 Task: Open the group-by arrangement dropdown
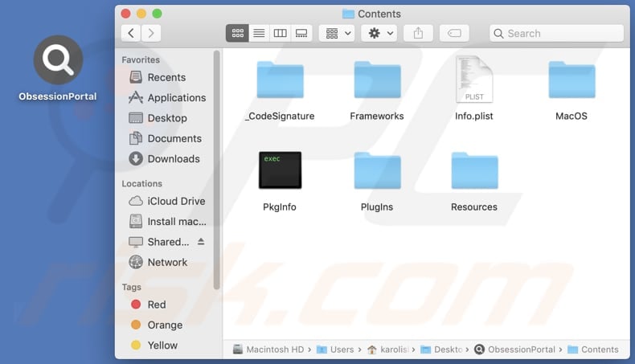click(336, 33)
